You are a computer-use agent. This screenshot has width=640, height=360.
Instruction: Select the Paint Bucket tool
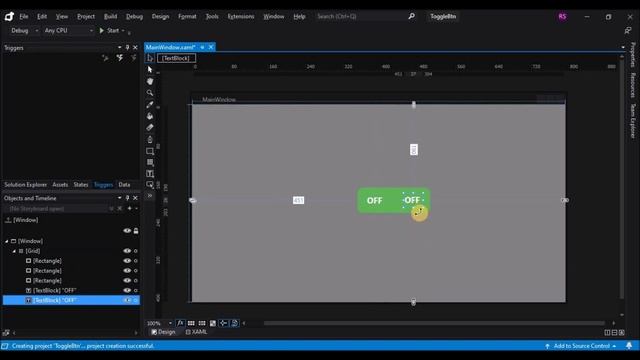click(x=150, y=116)
